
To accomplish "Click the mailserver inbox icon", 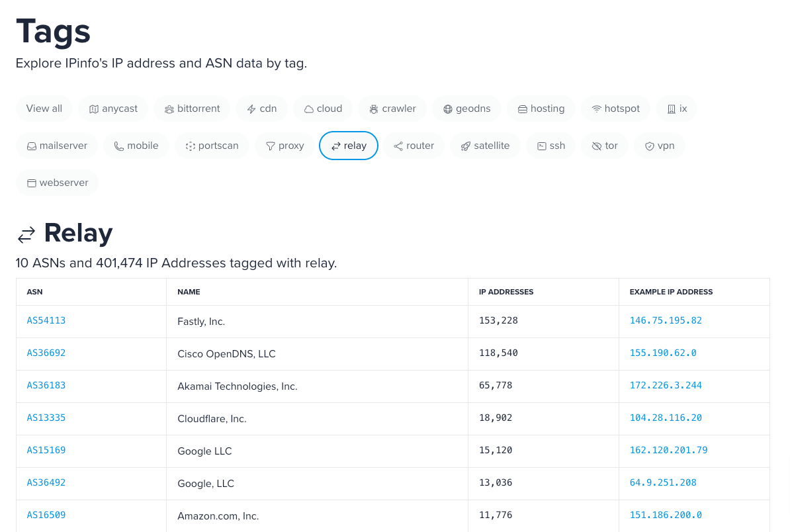I will point(32,146).
